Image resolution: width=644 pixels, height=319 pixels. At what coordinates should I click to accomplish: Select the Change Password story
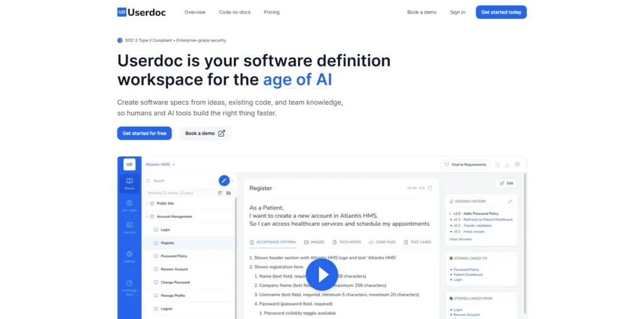[189, 282]
